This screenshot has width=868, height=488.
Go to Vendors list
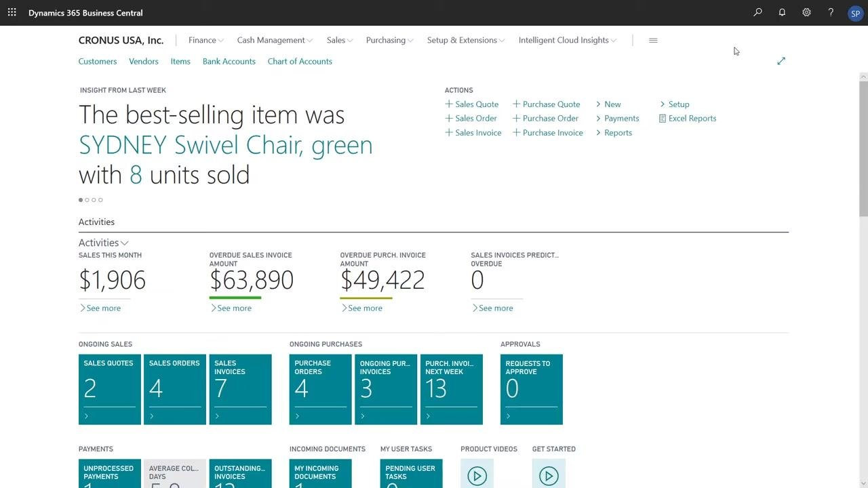[x=144, y=61]
